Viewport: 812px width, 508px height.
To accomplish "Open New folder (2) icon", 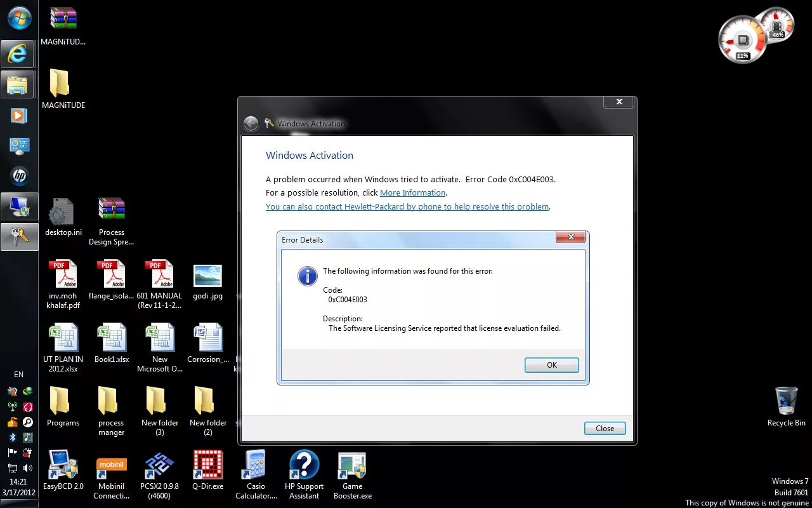I will pos(208,411).
